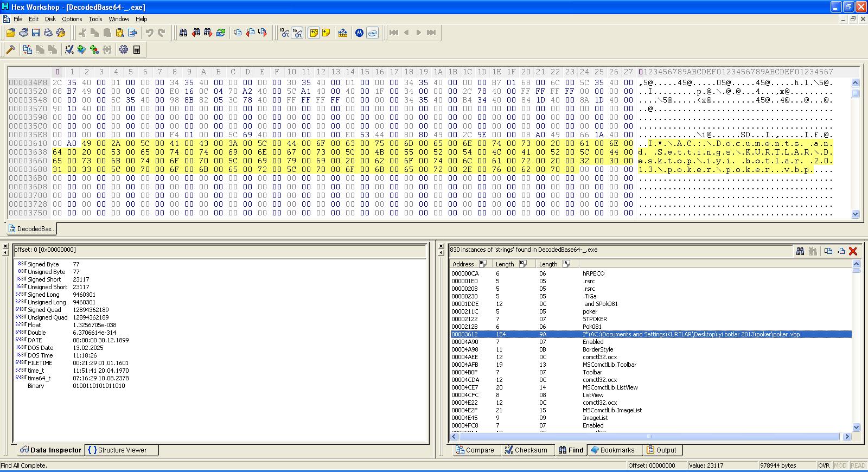This screenshot has width=868, height=472.
Task: Open the Tools menu
Action: coord(95,19)
